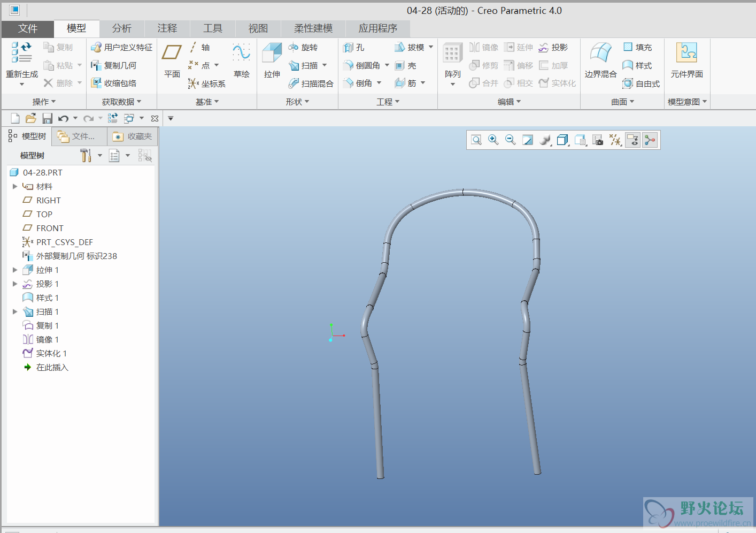The width and height of the screenshot is (756, 533).
Task: Switch to the 分析 ribbon tab
Action: coord(122,28)
